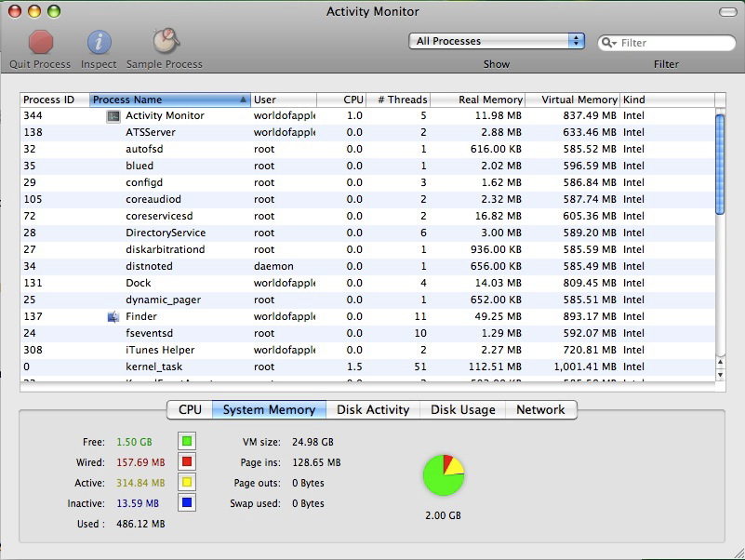Select the DirectoryService process row
This screenshot has width=745, height=560.
pyautogui.click(x=367, y=233)
